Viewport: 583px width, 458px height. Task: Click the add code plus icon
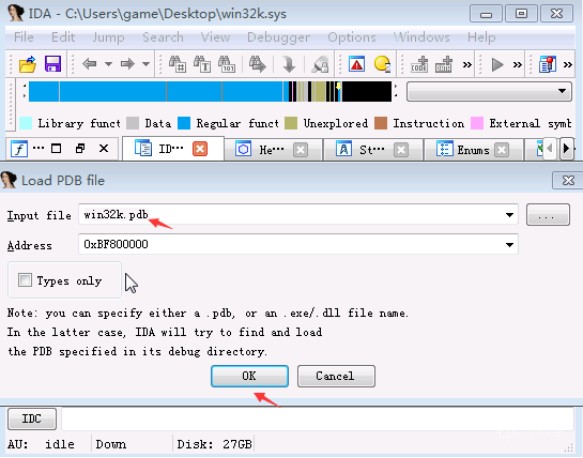(419, 64)
